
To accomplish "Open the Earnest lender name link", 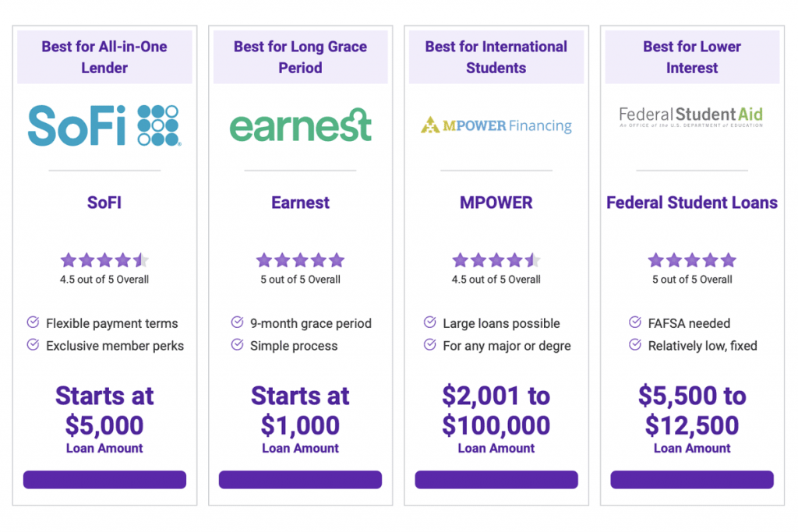I will [x=300, y=203].
